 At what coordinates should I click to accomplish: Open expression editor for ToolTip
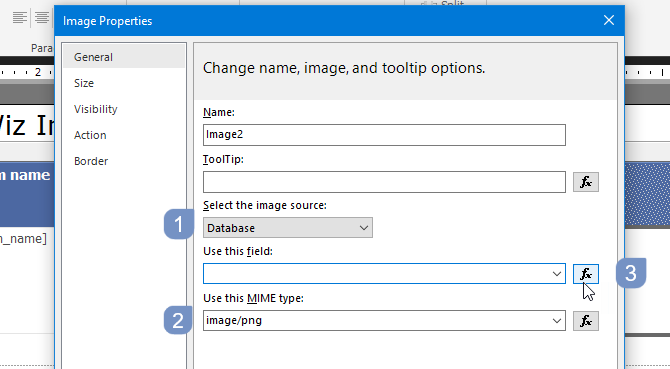585,182
